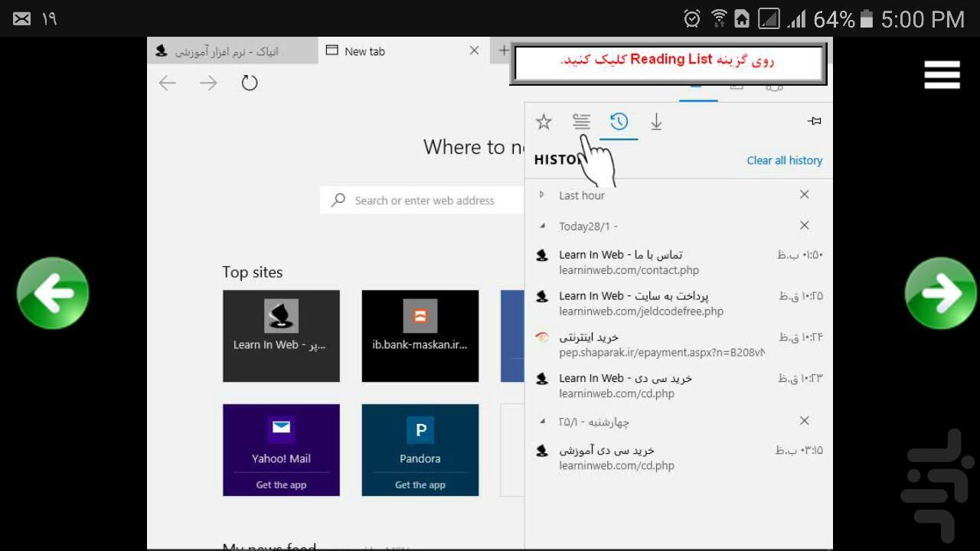Click the Learn In Web favicon in history

pyautogui.click(x=542, y=255)
